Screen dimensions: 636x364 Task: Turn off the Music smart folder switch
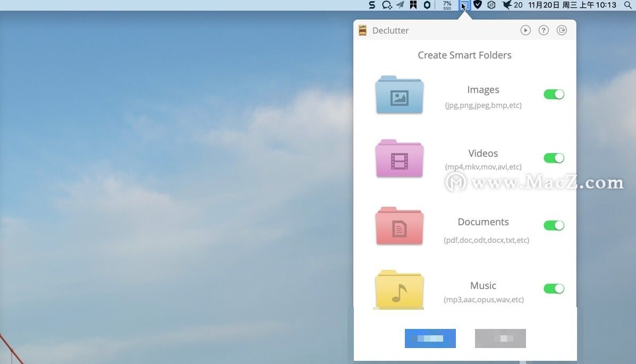click(554, 289)
